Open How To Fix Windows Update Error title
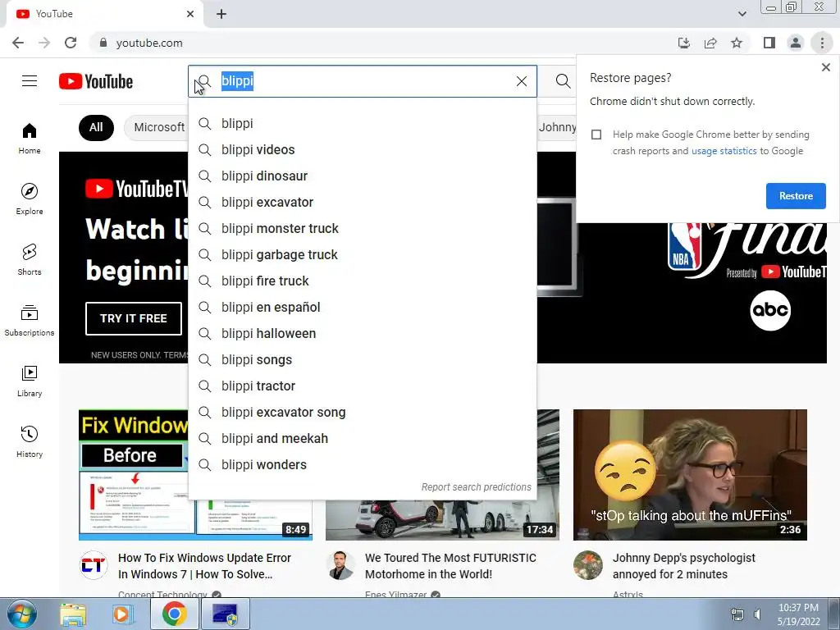The height and width of the screenshot is (630, 840). (x=204, y=566)
